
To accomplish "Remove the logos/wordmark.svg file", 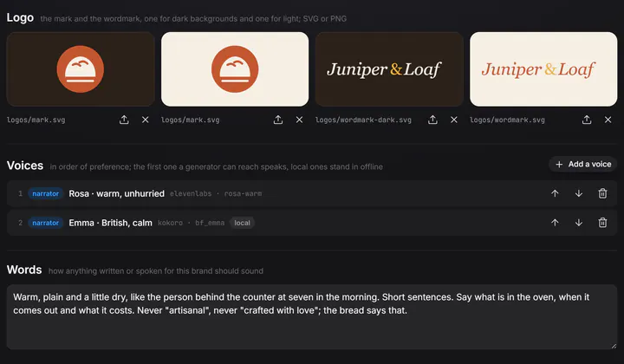I will [x=608, y=120].
